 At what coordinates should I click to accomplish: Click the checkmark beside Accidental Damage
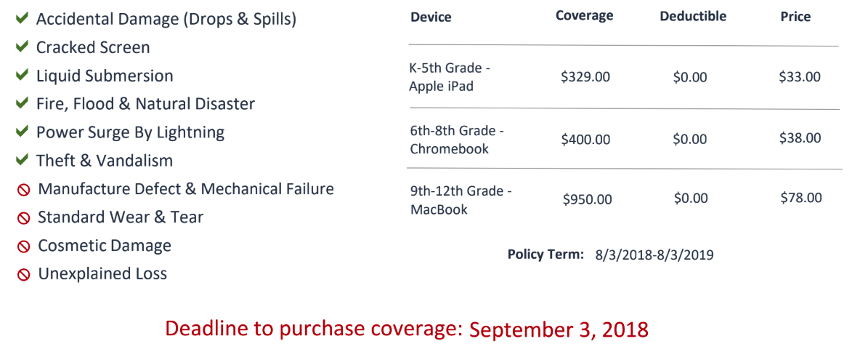22,19
